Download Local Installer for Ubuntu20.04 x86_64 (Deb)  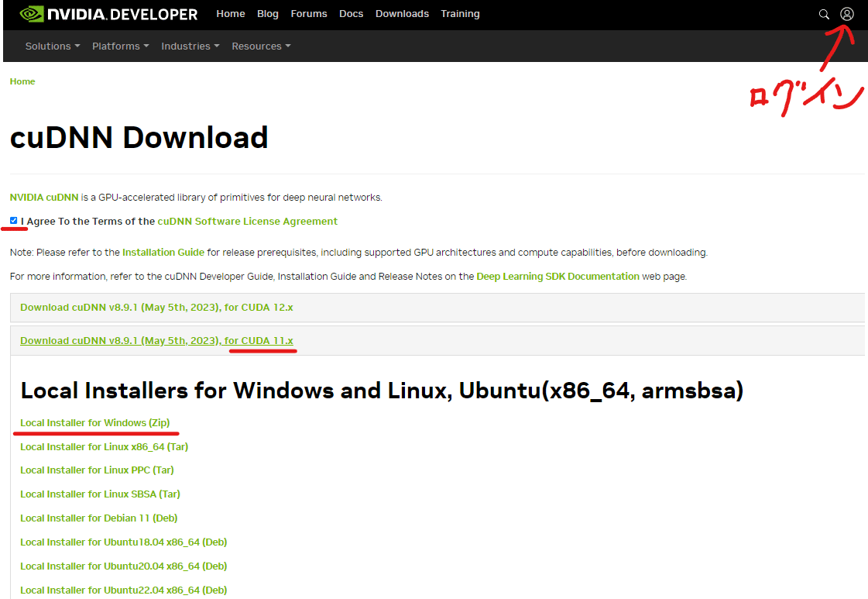point(123,566)
